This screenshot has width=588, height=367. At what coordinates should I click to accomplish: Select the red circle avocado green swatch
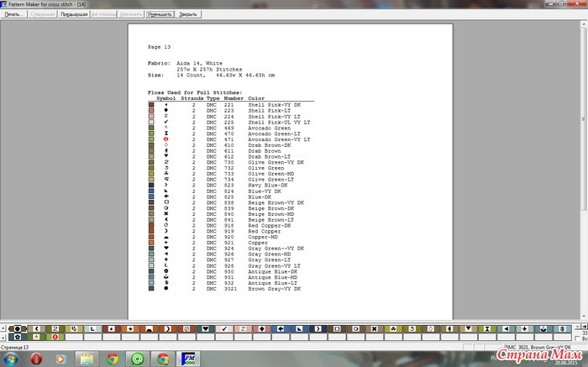pyautogui.click(x=55, y=337)
